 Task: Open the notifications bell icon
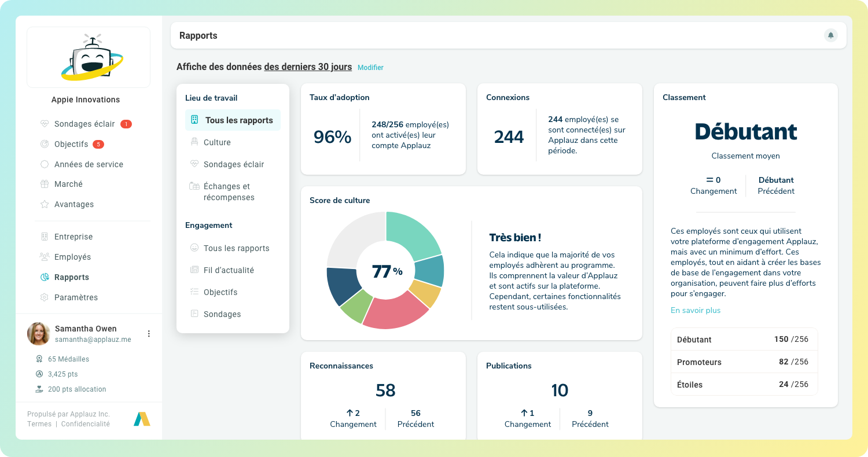[x=830, y=35]
